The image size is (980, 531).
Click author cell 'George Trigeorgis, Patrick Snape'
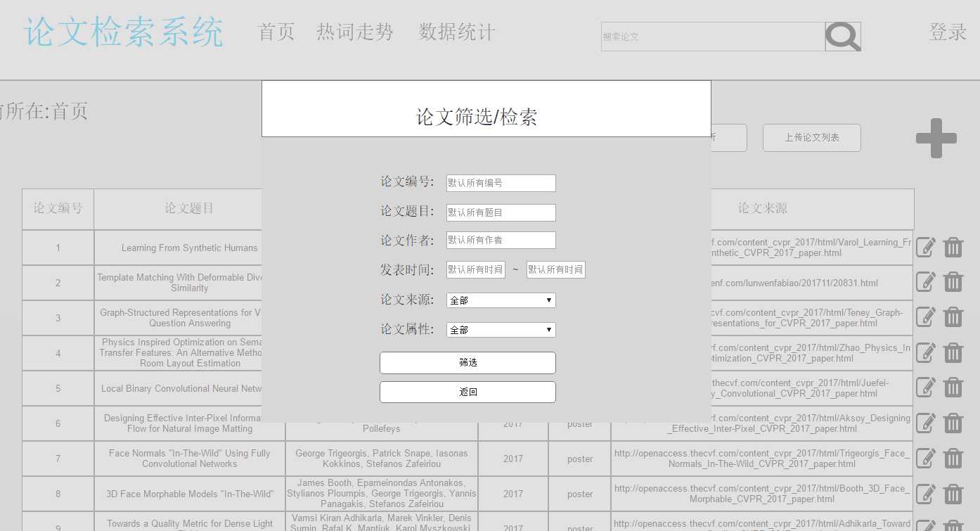(x=382, y=459)
